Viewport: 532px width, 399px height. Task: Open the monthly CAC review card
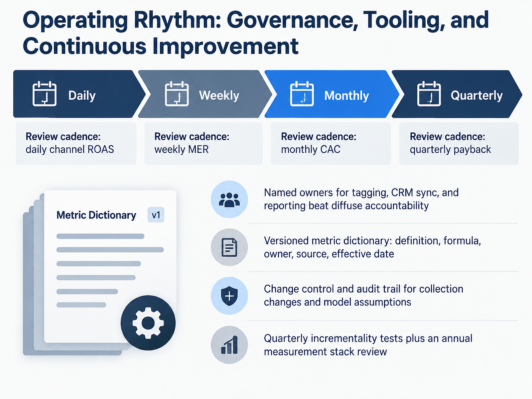click(331, 143)
